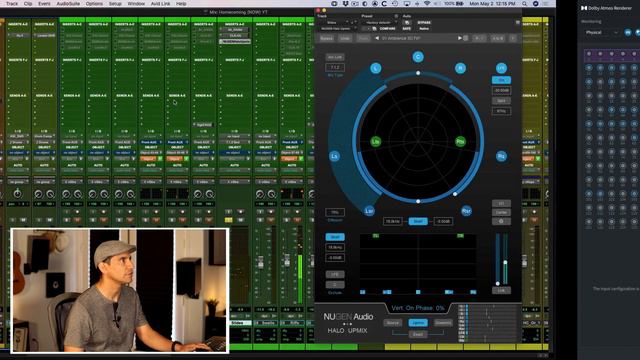Go to next Halo preset arrow
The image size is (640, 360).
tap(460, 38)
